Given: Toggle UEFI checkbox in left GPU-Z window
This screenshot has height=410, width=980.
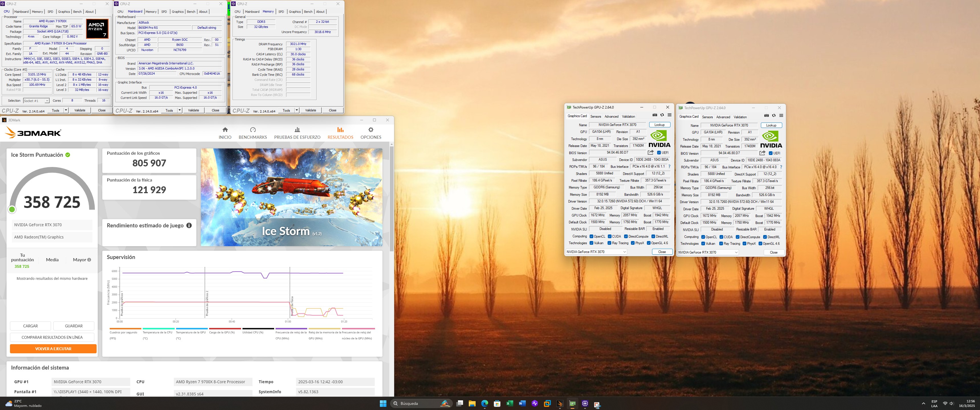Looking at the screenshot, I should (659, 152).
